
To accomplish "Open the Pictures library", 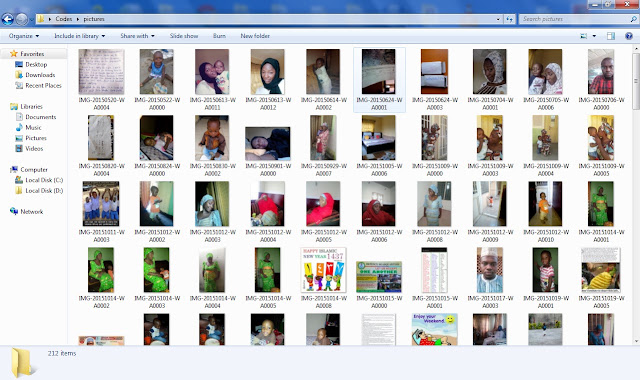I will pos(31,138).
